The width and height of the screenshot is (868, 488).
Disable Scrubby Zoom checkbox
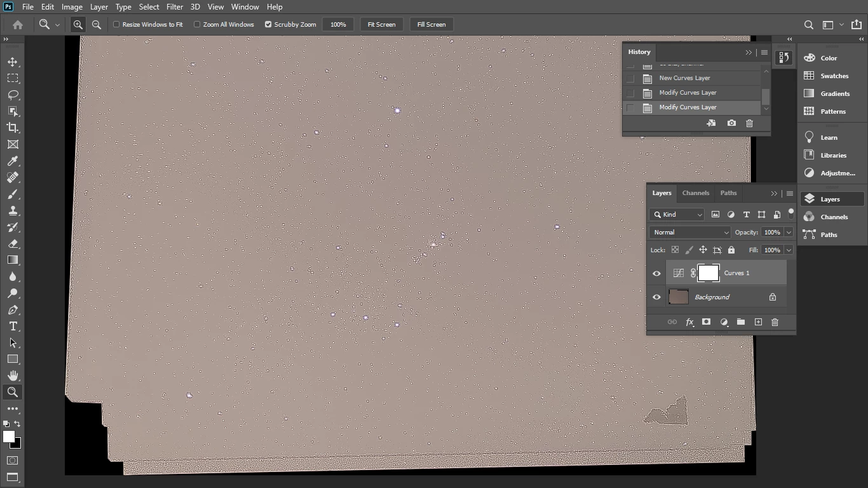click(268, 24)
